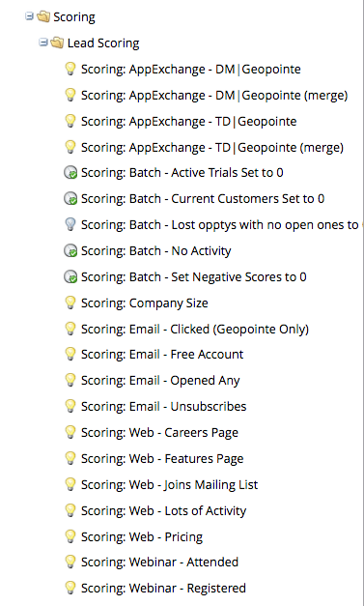The width and height of the screenshot is (364, 606).
Task: Click lightbulb icon for Webinar - Registered
Action: coord(70,588)
